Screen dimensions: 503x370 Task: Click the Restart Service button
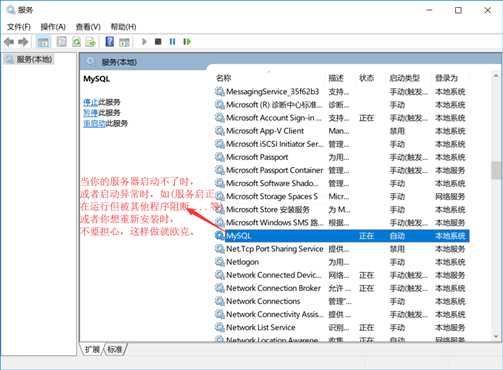pyautogui.click(x=187, y=42)
